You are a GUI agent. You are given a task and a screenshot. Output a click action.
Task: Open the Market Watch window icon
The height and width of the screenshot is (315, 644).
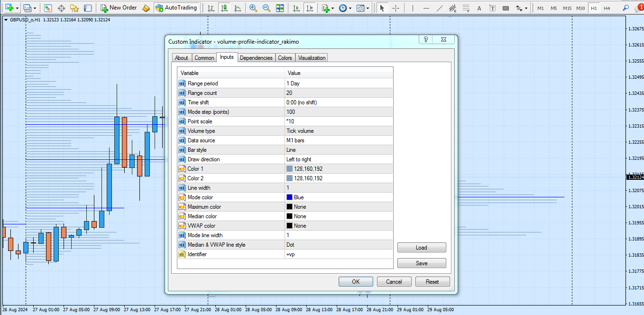pyautogui.click(x=48, y=8)
